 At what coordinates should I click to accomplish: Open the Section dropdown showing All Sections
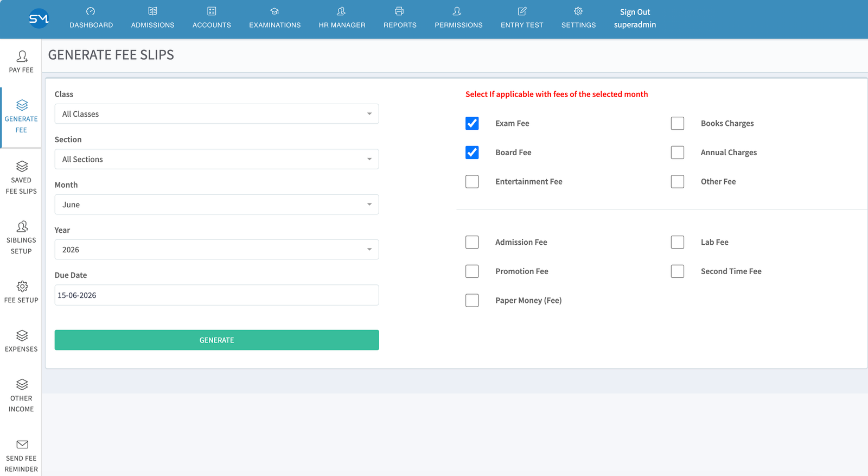tap(216, 159)
